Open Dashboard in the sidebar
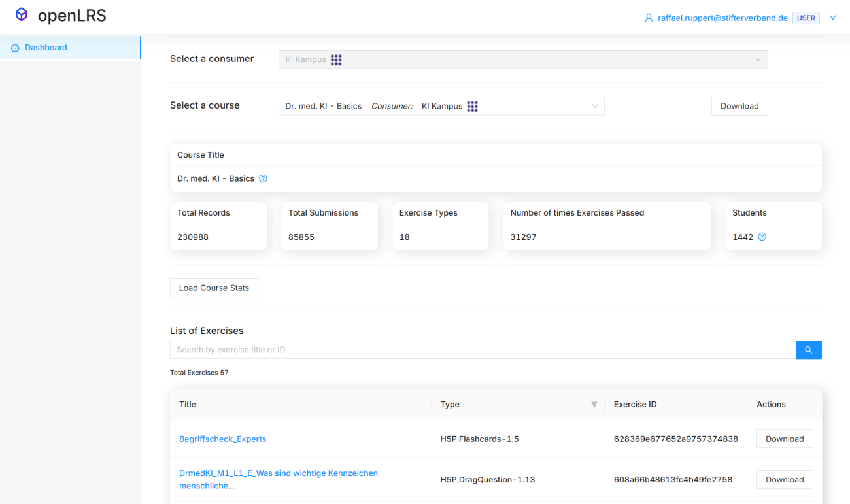Image resolution: width=850 pixels, height=504 pixels. (70, 48)
